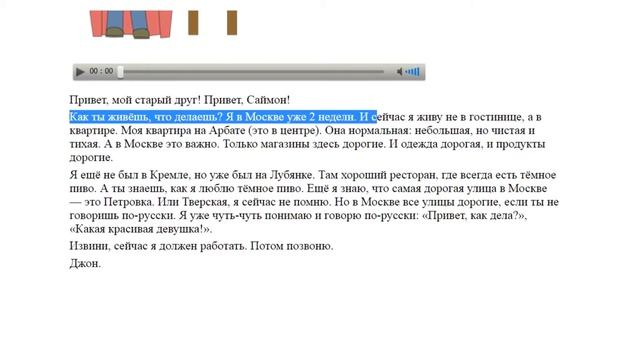Click the text '(это в центре)'
The image size is (640, 360).
coord(285,131)
